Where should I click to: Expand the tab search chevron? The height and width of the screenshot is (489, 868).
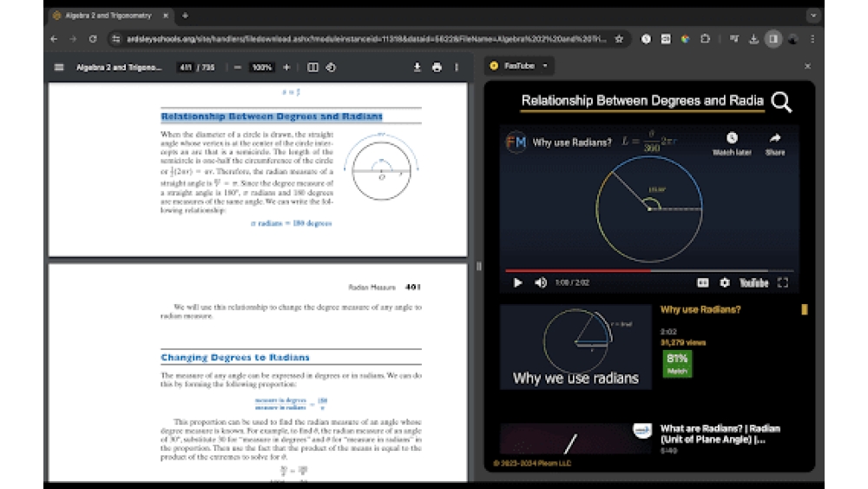pyautogui.click(x=813, y=16)
